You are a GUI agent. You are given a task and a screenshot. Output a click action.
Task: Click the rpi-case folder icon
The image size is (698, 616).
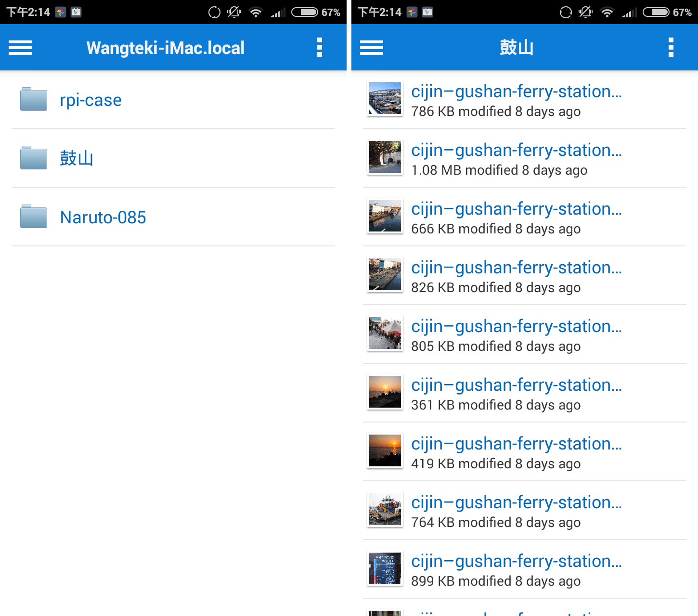33,99
